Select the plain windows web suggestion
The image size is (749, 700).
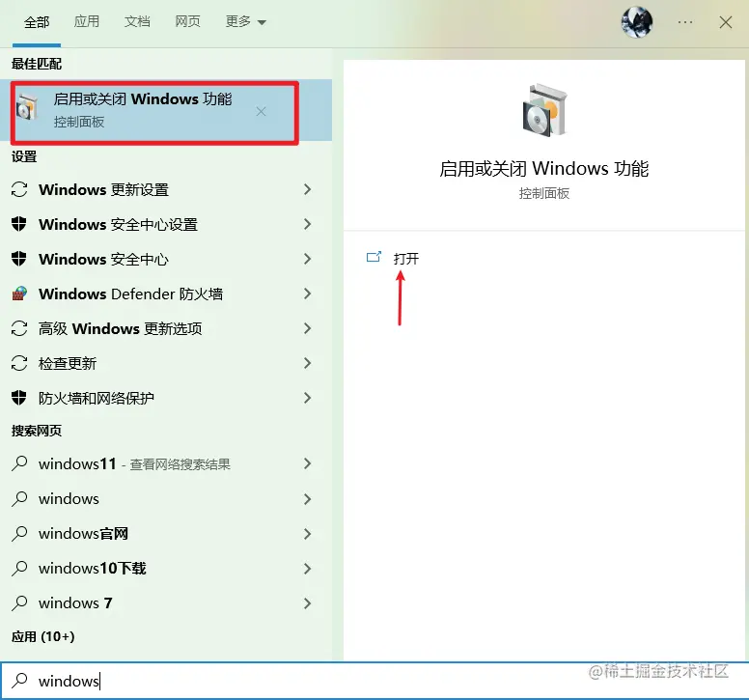pos(166,499)
